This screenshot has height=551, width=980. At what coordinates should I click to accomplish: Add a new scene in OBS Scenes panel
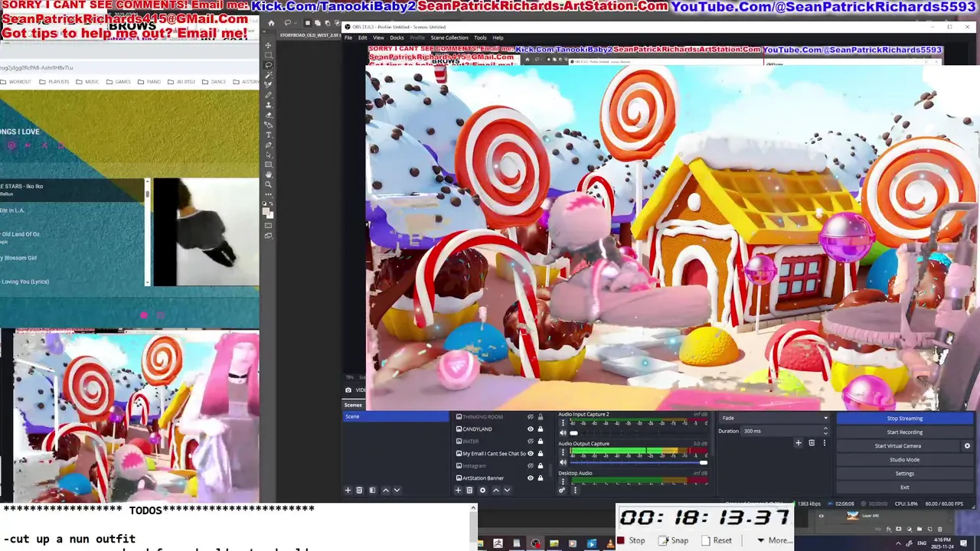348,490
